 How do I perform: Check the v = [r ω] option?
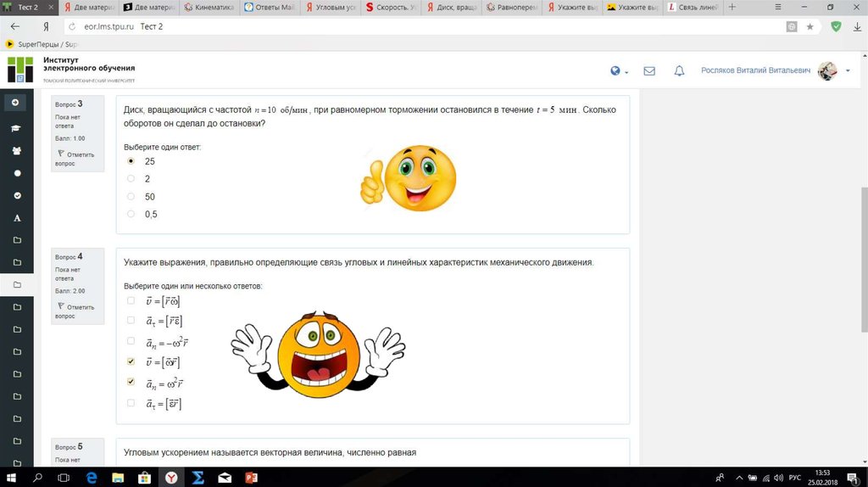[x=131, y=301]
